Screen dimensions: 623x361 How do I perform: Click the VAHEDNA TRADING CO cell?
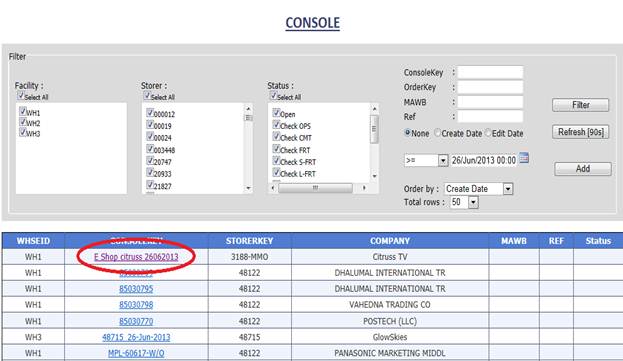pyautogui.click(x=390, y=305)
